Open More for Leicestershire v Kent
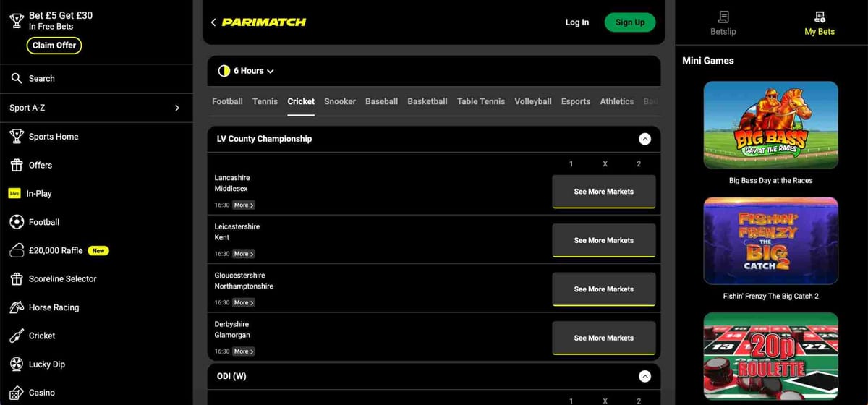 pyautogui.click(x=244, y=254)
